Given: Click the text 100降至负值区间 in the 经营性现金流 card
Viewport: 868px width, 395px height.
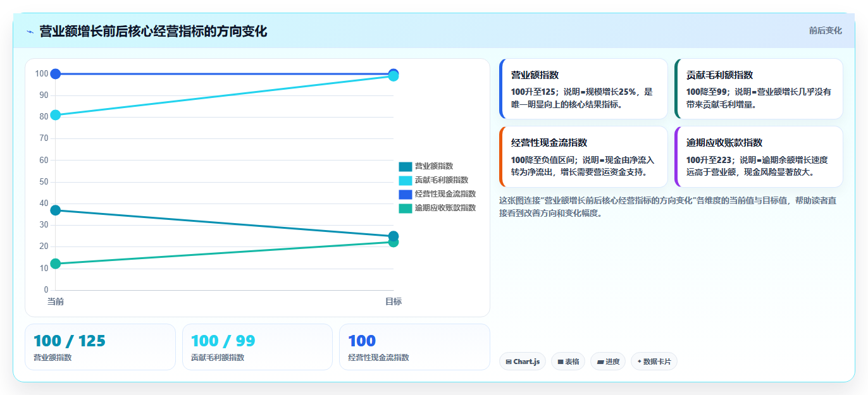Looking at the screenshot, I should pos(543,160).
